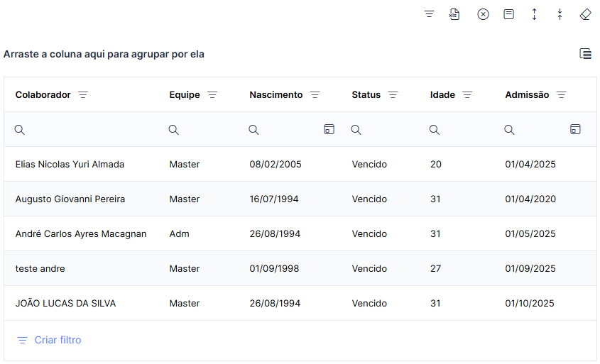The image size is (600, 364).
Task: Click the Criar filtro link
Action: [58, 340]
